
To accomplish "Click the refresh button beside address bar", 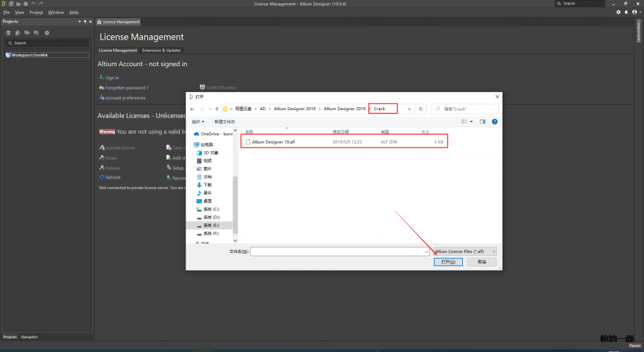I will click(421, 109).
